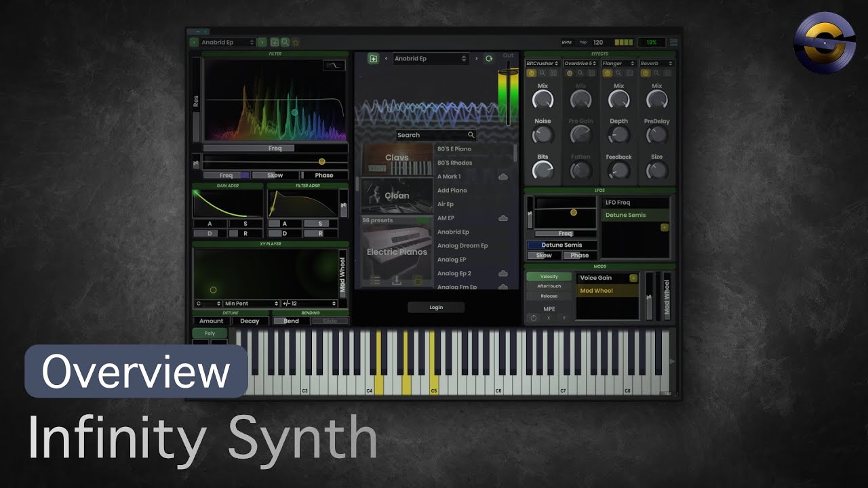The image size is (868, 488).
Task: Mark preset as favorite with star icon
Action: point(296,42)
